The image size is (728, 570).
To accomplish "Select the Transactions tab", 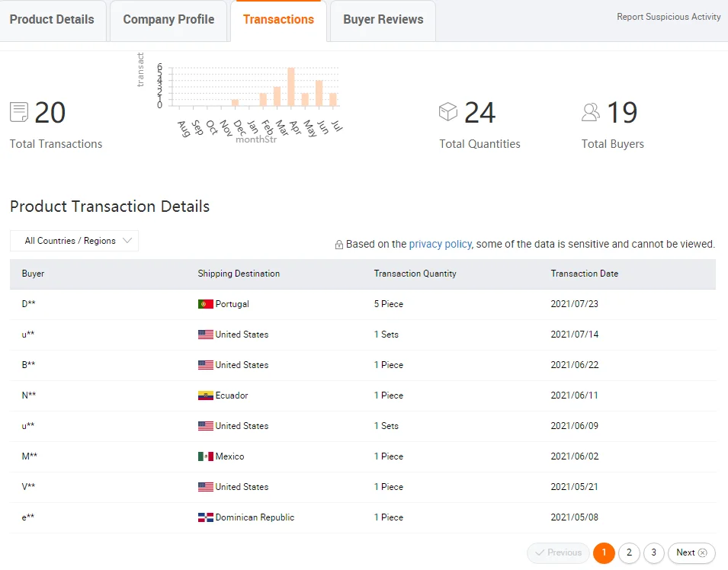I will point(278,20).
